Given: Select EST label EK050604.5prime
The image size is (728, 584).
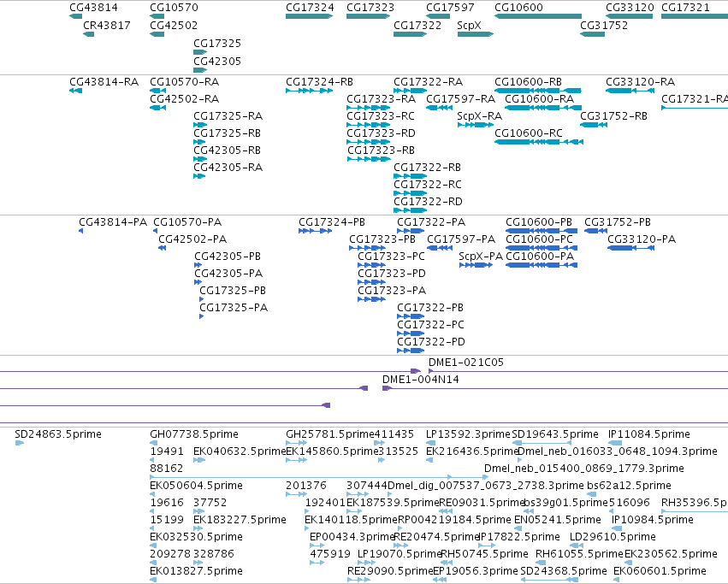Looking at the screenshot, I should pos(197,486).
